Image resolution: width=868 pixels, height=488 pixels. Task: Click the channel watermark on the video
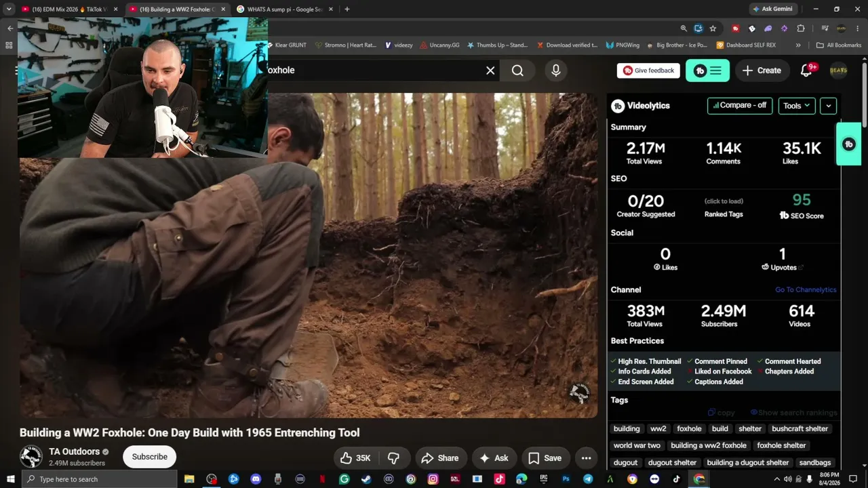tap(579, 393)
